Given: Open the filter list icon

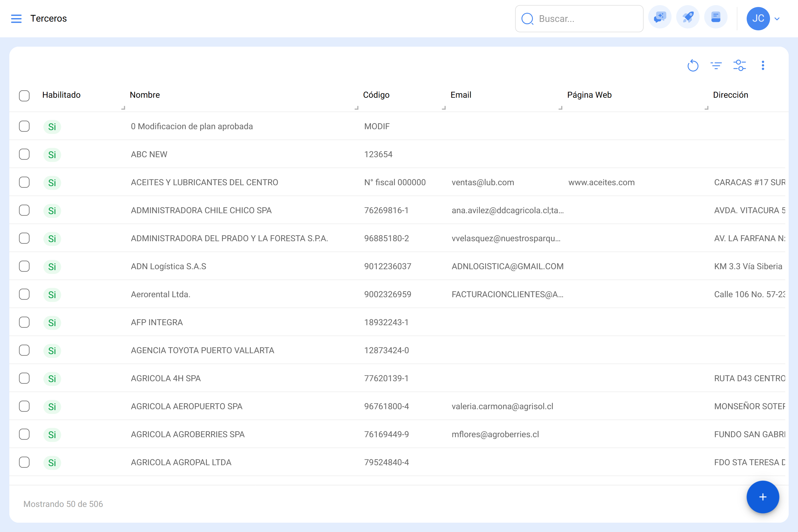Looking at the screenshot, I should pyautogui.click(x=716, y=66).
